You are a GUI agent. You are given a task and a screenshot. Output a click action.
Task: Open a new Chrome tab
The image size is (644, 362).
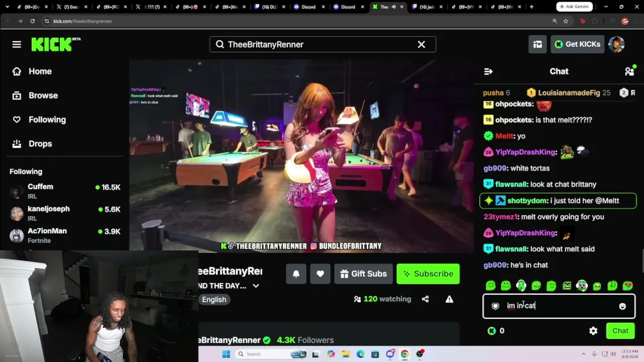tap(531, 7)
